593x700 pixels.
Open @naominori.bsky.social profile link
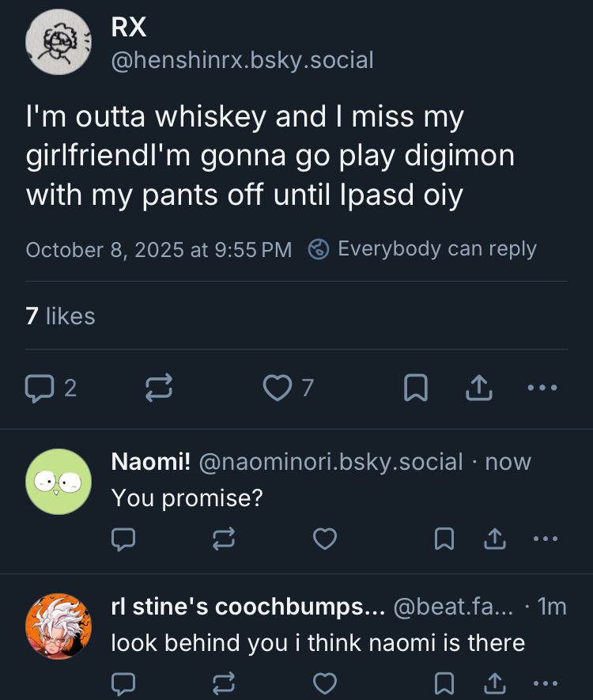[330, 462]
